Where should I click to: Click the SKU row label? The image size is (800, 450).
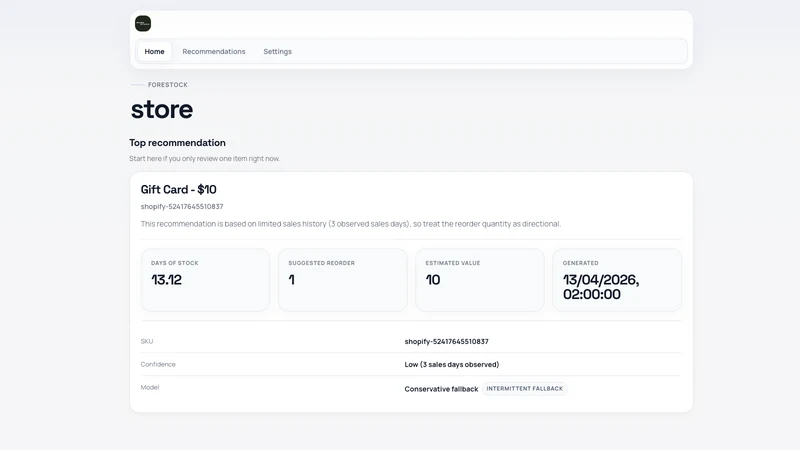[x=147, y=341]
